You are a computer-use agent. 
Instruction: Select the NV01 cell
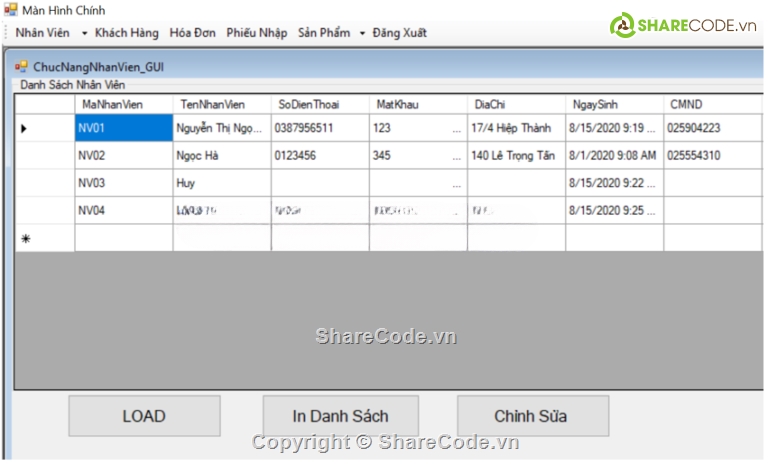(124, 128)
